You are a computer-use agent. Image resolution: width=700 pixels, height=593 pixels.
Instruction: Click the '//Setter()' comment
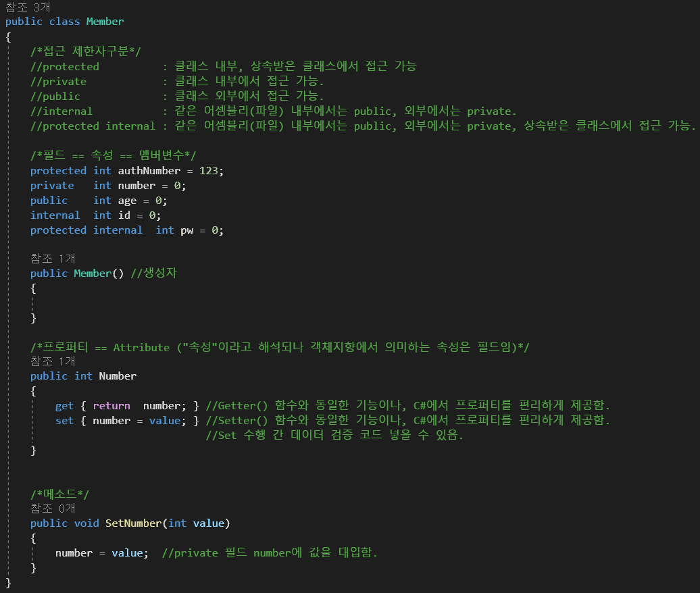407,420
